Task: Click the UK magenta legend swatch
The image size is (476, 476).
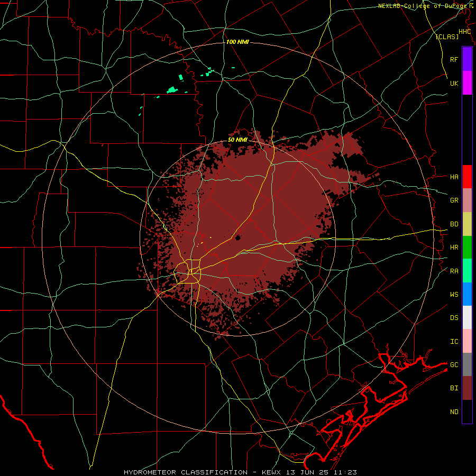Action: pyautogui.click(x=467, y=83)
